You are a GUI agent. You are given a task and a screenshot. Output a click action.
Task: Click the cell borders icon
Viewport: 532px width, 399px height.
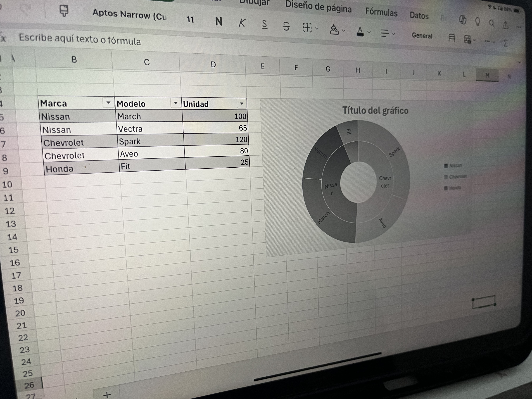[x=307, y=27]
